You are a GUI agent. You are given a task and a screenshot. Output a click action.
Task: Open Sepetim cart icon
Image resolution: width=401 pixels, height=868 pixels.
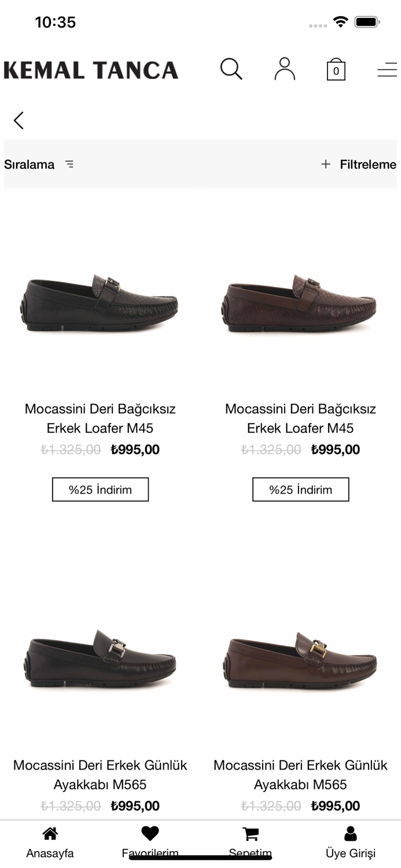pyautogui.click(x=251, y=834)
